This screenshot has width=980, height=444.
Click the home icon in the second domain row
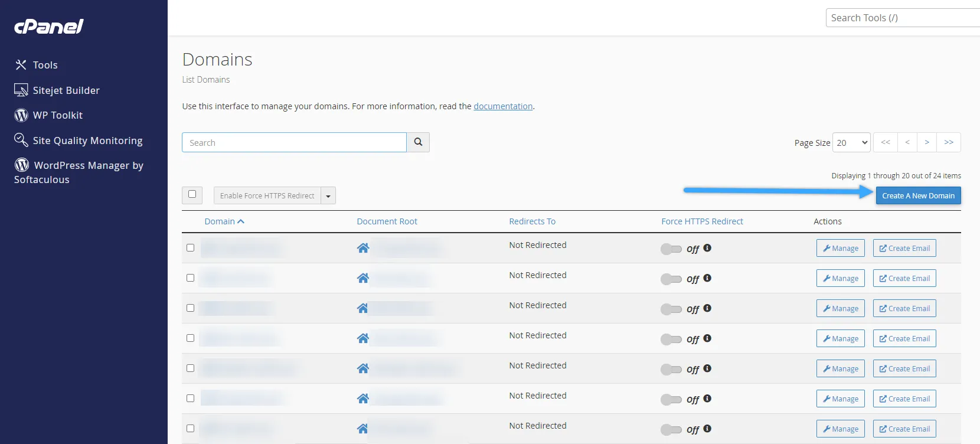[362, 278]
